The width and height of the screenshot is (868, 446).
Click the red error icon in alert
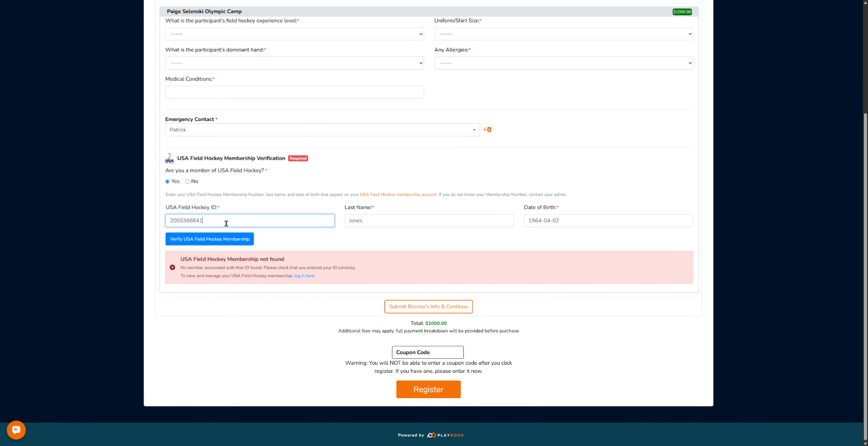click(172, 268)
